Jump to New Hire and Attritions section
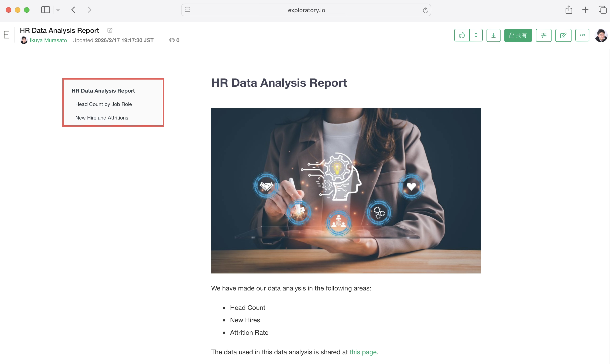Screen dimensions: 610x364 tap(102, 118)
